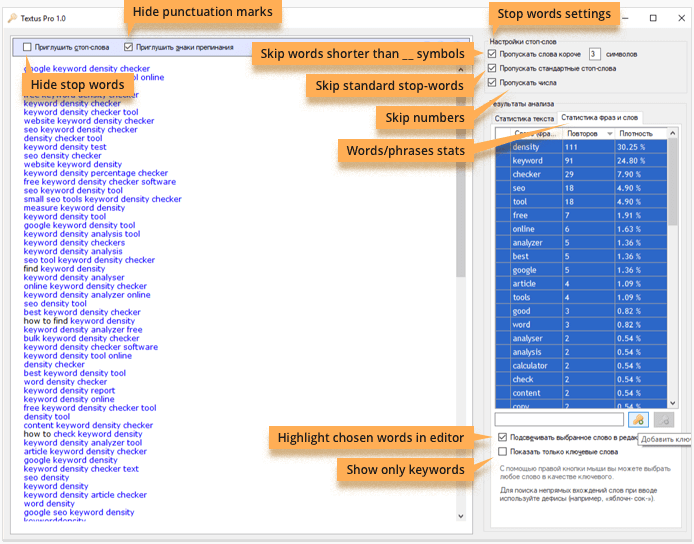Click the '7.90 %' density cell
This screenshot has width=694, height=544.
tap(641, 174)
